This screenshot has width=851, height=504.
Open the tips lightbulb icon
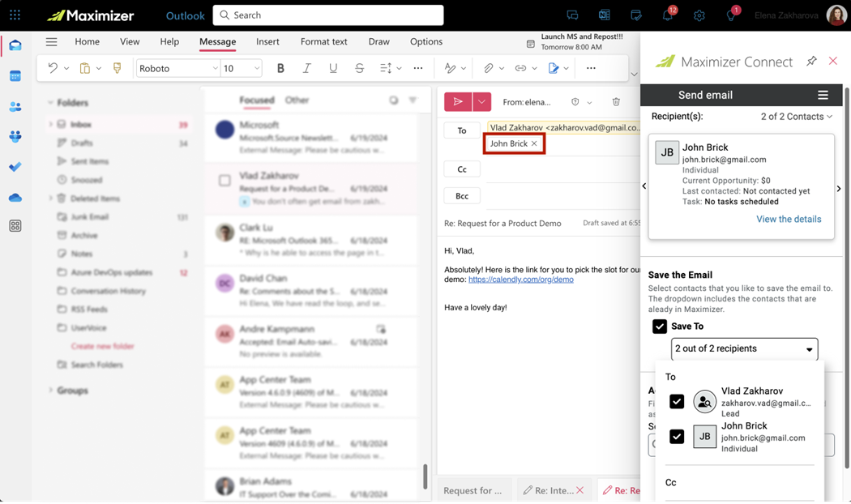pyautogui.click(x=731, y=15)
